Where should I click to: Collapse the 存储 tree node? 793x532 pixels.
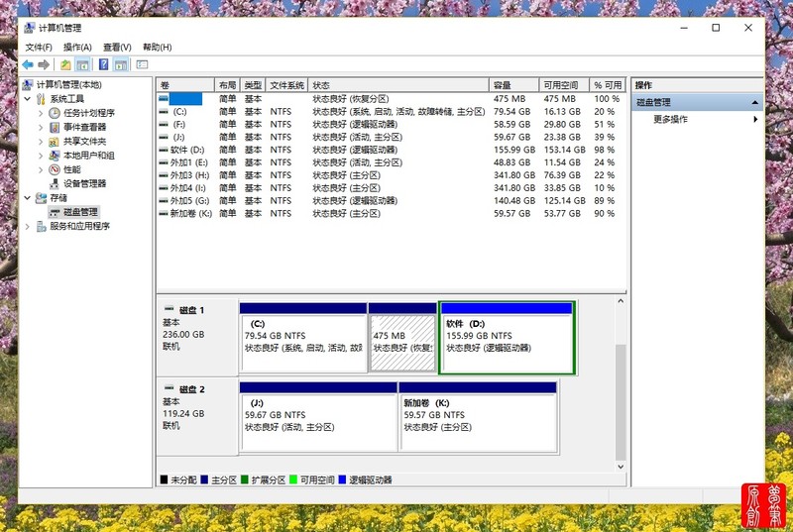28,198
